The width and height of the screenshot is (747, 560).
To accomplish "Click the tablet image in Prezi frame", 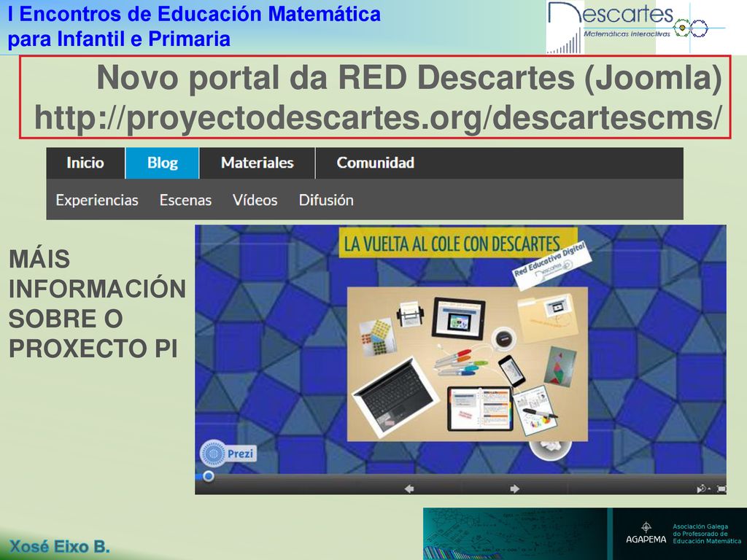I will [x=458, y=318].
